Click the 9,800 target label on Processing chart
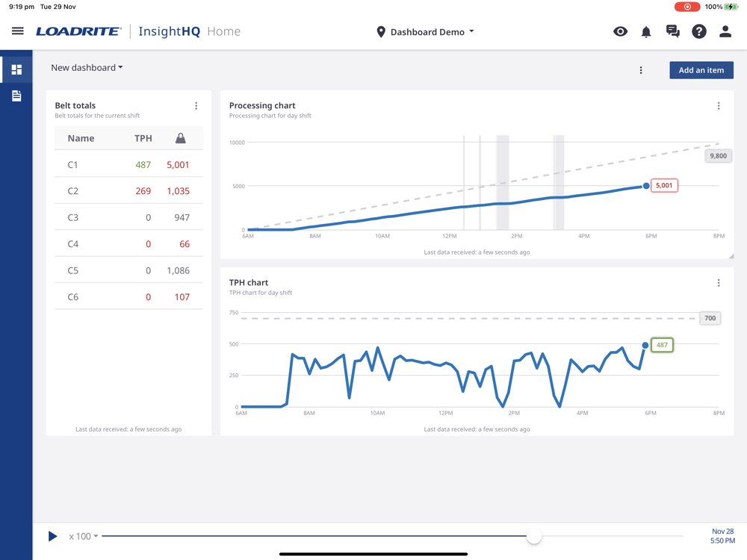The image size is (747, 560). pos(718,156)
